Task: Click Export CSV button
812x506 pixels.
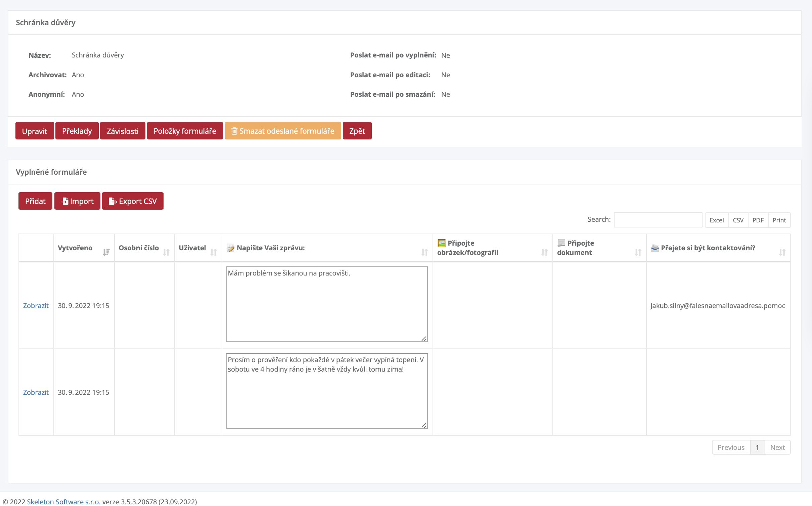Action: (133, 201)
